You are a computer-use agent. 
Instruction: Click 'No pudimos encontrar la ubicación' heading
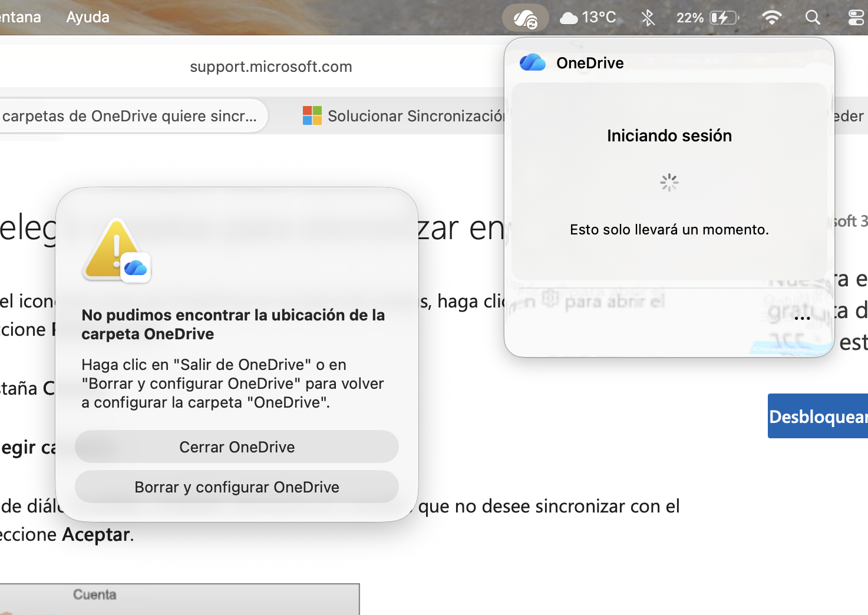tap(233, 325)
